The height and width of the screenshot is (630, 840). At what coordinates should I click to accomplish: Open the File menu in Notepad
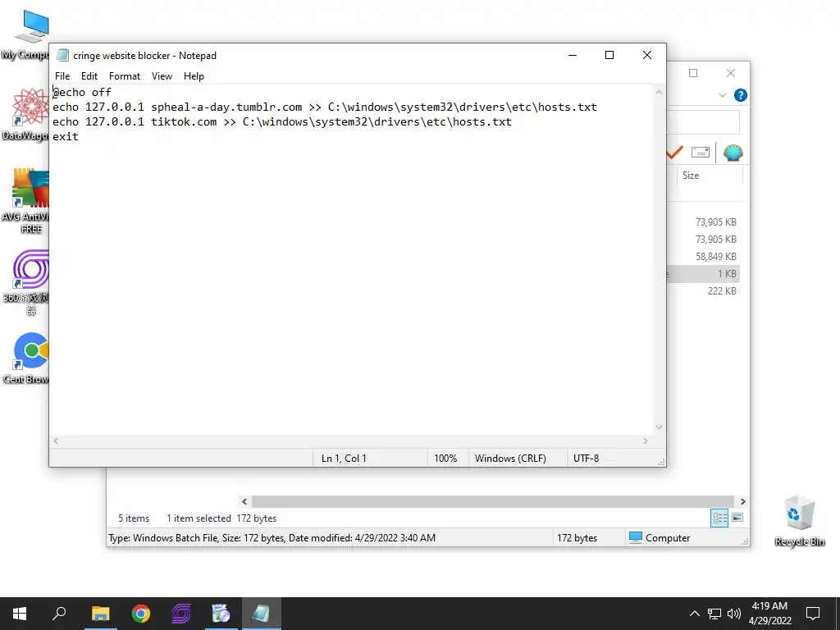(x=62, y=76)
